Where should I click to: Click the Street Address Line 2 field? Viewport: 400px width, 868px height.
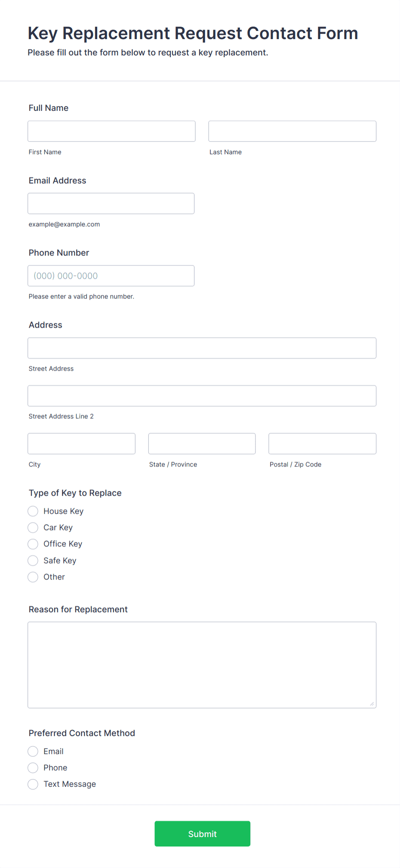click(202, 396)
